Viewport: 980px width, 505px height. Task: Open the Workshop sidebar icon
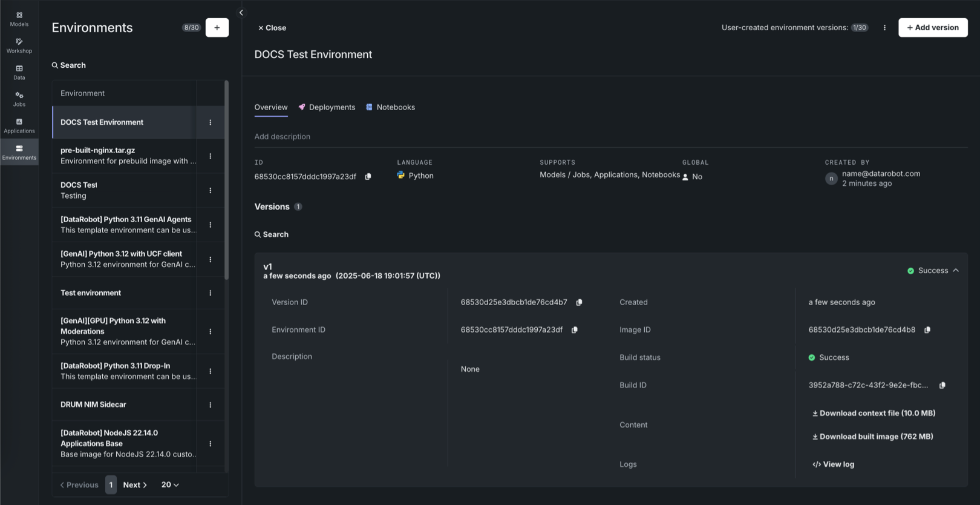tap(19, 45)
